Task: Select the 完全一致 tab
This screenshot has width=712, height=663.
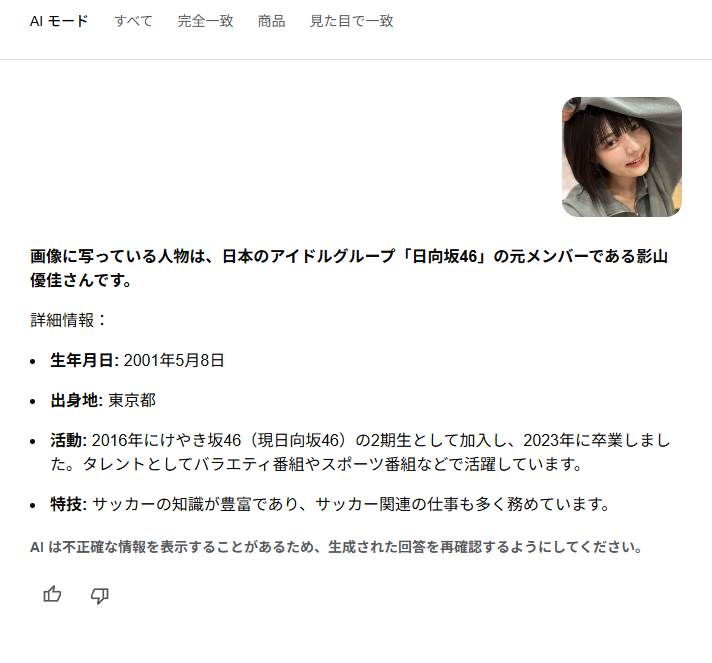Action: coord(205,21)
